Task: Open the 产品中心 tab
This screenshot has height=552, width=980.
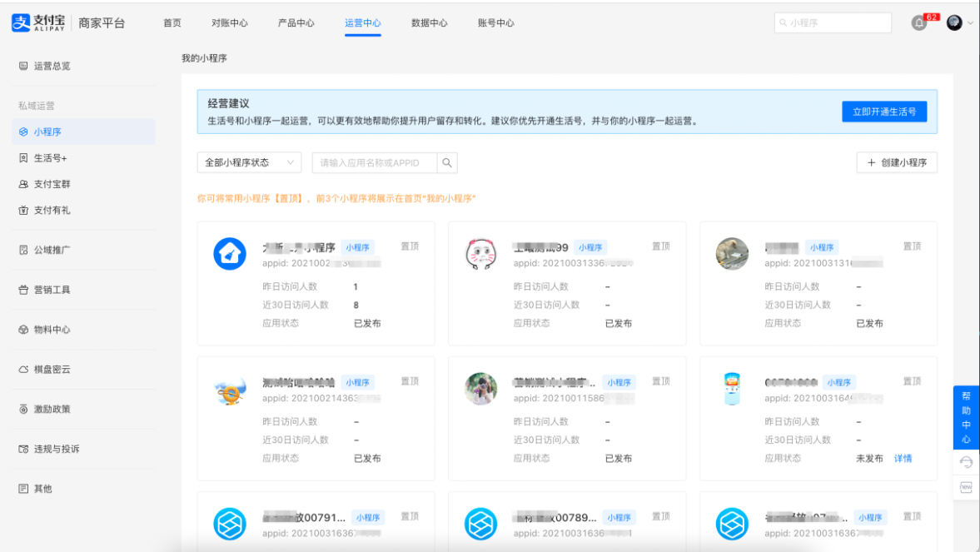Action: pyautogui.click(x=296, y=23)
